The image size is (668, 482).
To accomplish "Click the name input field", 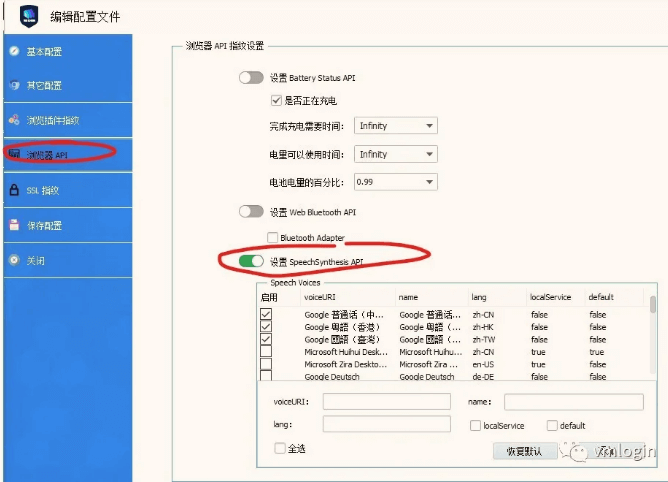I will pyautogui.click(x=574, y=401).
